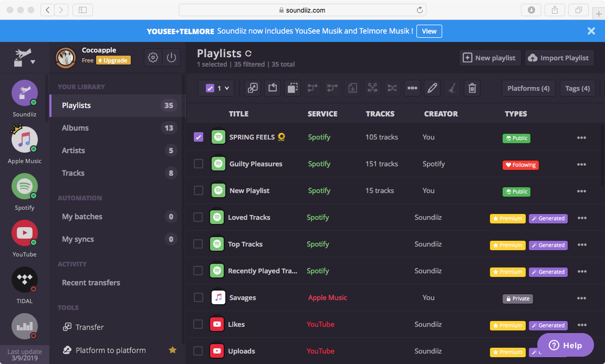Open the Tags (4) filter
This screenshot has width=605, height=364.
577,88
